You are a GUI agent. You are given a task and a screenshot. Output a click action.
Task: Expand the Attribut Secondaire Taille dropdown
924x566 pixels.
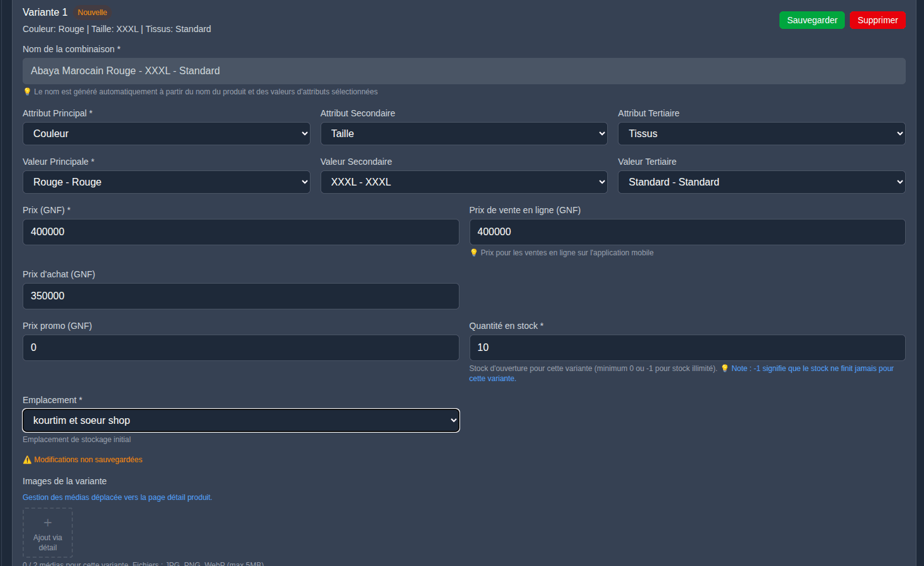(x=463, y=134)
